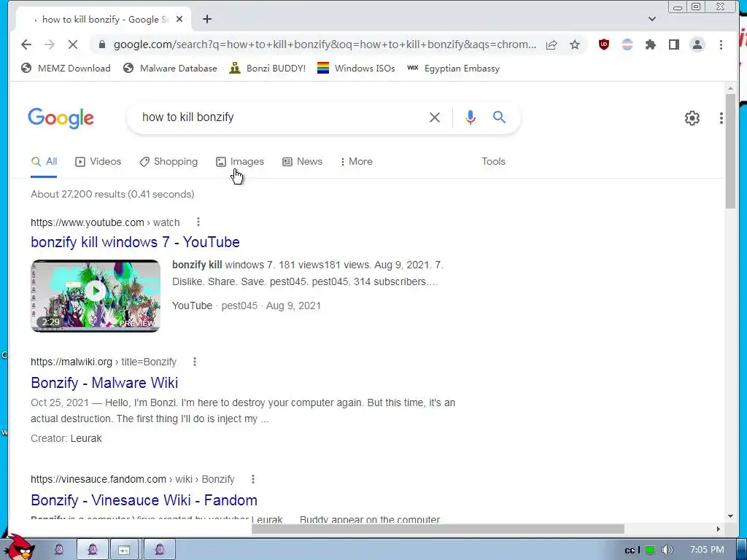Click the horizontal scrollbar thumb
This screenshot has width=747, height=560.
[438, 529]
